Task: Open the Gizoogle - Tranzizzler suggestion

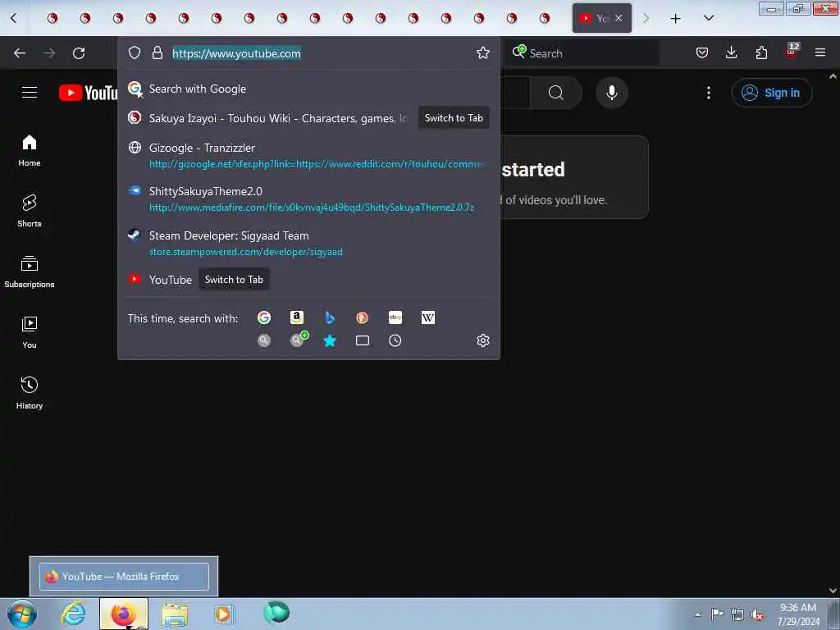Action: (308, 155)
